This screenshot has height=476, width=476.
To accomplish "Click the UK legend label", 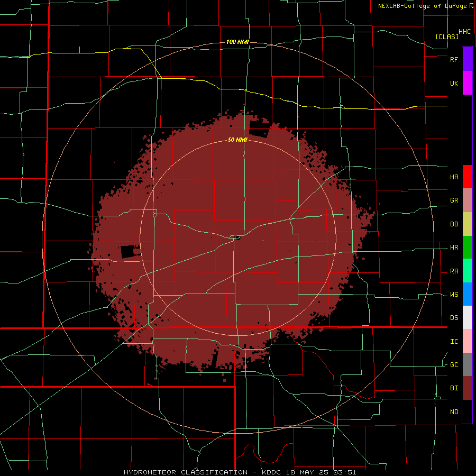I will [x=454, y=83].
